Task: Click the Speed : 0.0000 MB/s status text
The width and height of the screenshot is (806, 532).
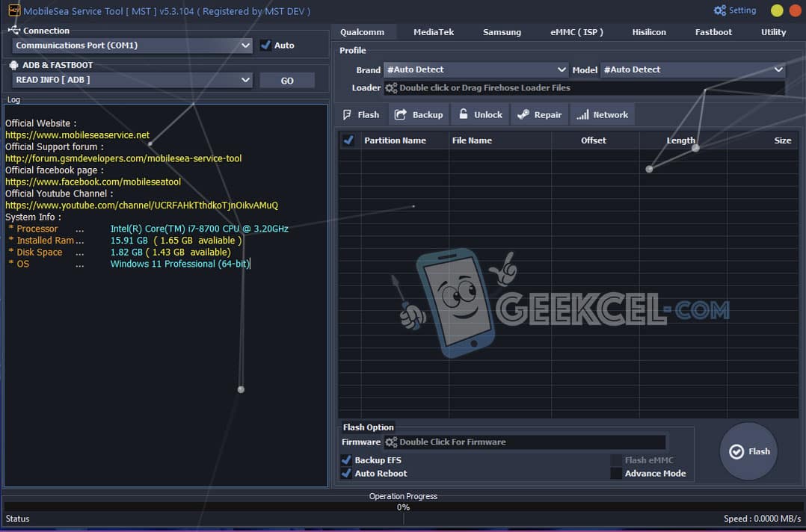Action: coord(763,519)
